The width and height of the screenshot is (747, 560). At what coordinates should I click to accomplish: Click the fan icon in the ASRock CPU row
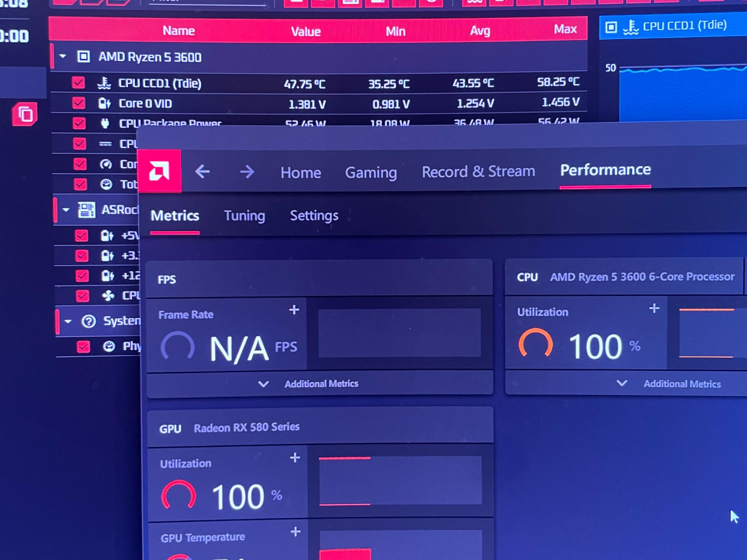(x=108, y=295)
